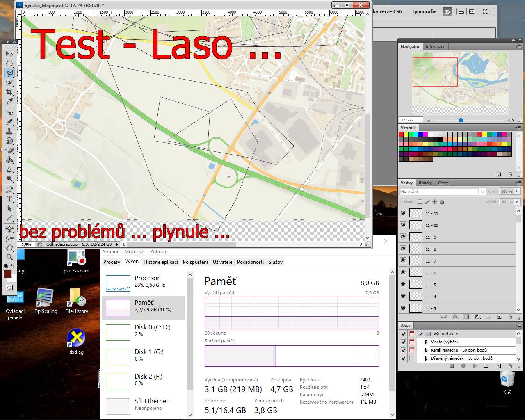Hide layer 11 - 7
525x420 pixels.
click(403, 260)
